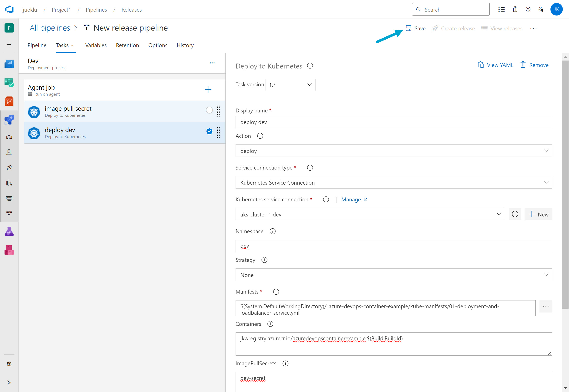Image resolution: width=569 pixels, height=392 pixels.
Task: Open Test Plans flask icon
Action: click(x=9, y=231)
